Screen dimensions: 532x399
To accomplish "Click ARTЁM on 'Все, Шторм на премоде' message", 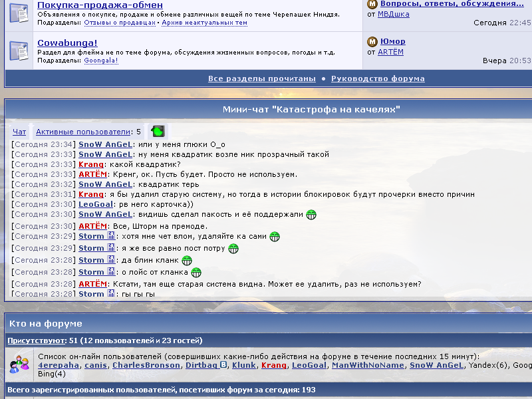I will (x=92, y=226).
